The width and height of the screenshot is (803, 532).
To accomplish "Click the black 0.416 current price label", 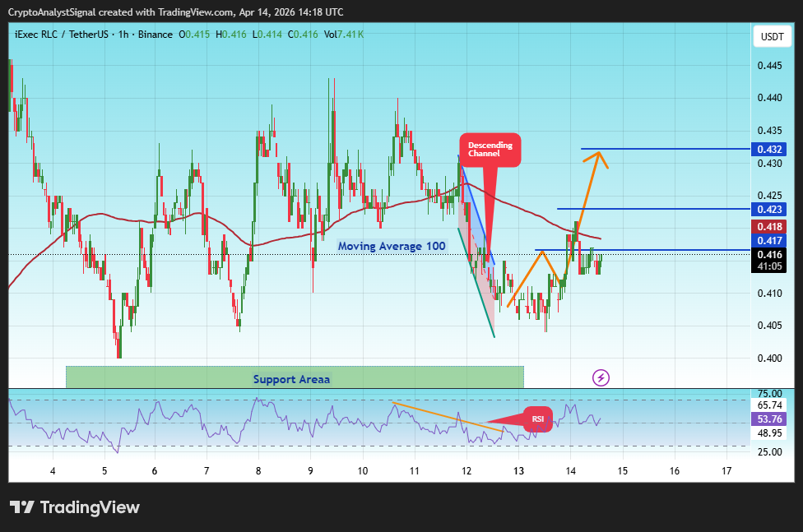I will pos(769,254).
